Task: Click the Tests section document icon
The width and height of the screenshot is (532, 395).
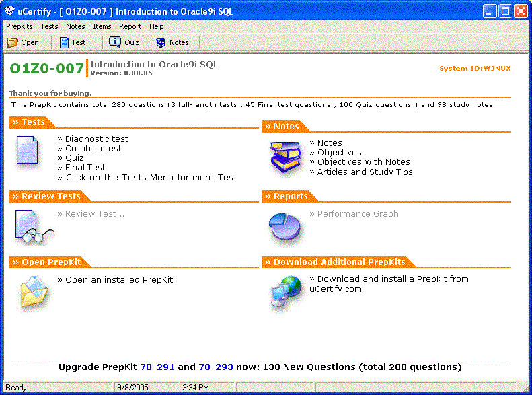Action: pos(28,149)
